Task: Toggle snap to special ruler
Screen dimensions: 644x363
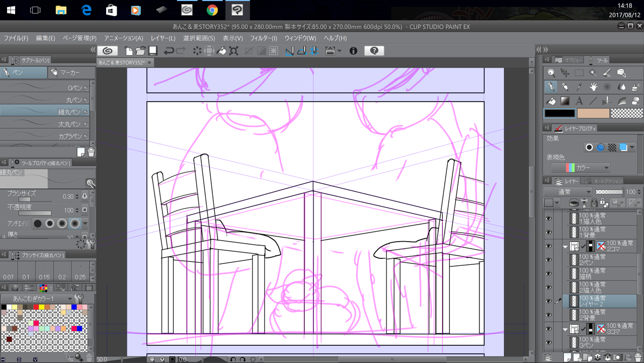Action: point(301,50)
